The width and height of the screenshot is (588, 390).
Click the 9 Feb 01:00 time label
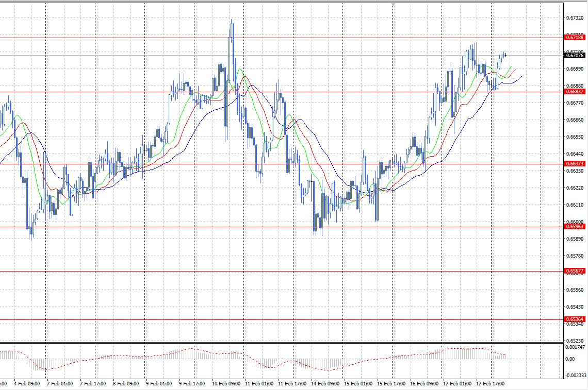159,384
